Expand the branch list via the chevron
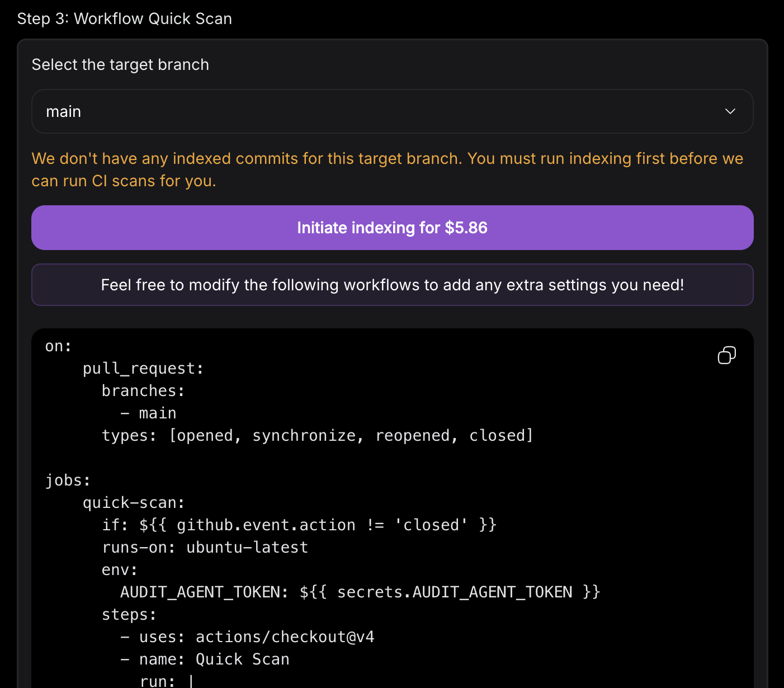784x688 pixels. (x=730, y=111)
